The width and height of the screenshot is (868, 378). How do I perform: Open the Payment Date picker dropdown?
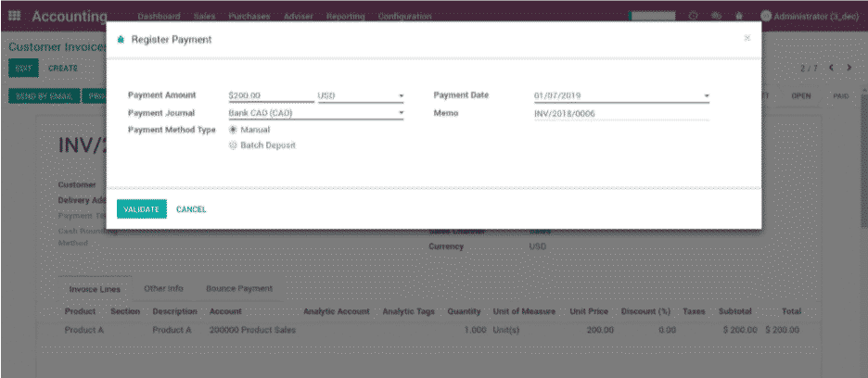point(706,95)
